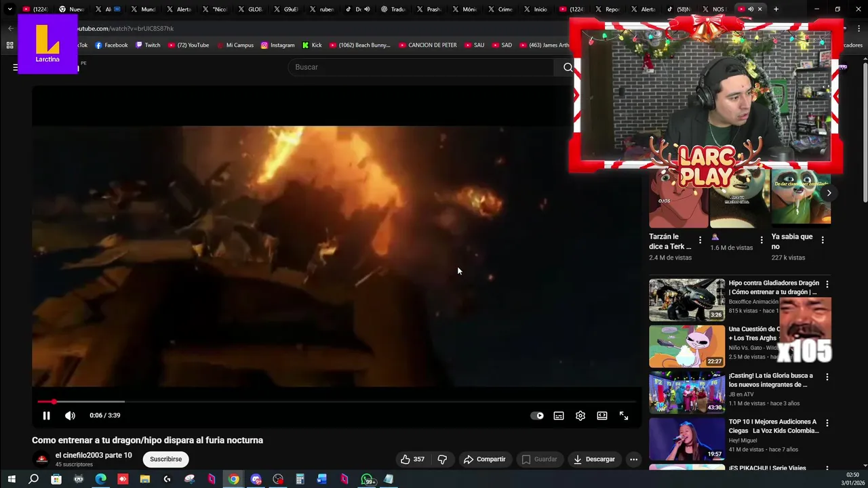Image resolution: width=868 pixels, height=488 pixels.
Task: Switch to the Repor tab
Action: [606, 9]
